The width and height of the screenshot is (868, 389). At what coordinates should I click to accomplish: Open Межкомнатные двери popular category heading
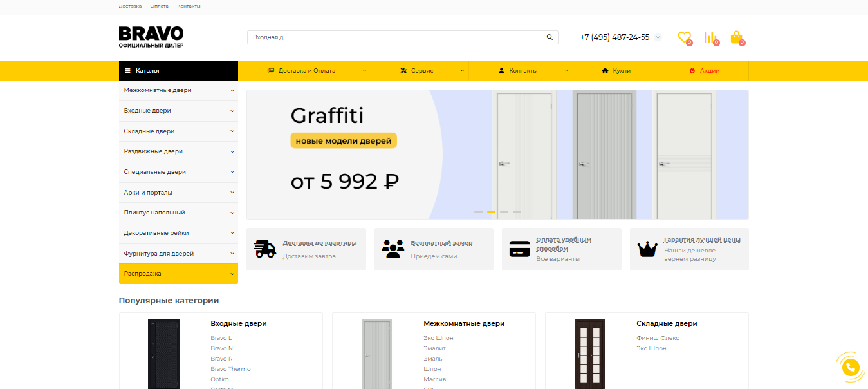tap(464, 323)
